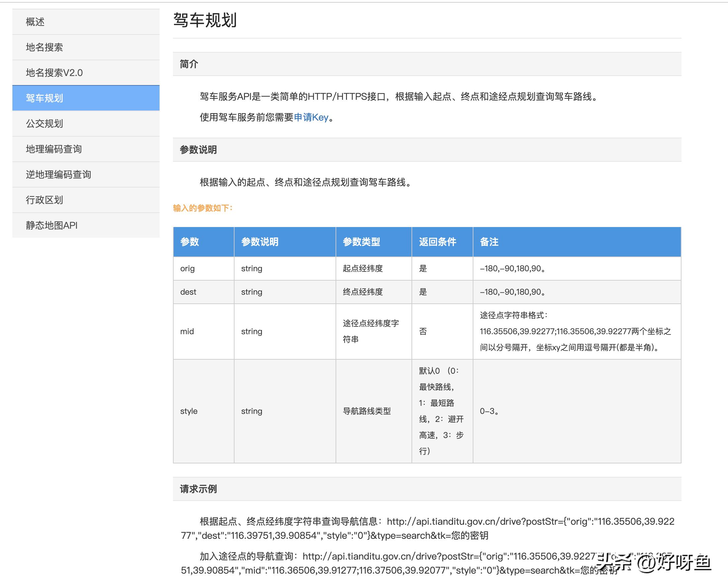Click the 概述 sidebar icon
The image size is (728, 588).
coord(35,21)
